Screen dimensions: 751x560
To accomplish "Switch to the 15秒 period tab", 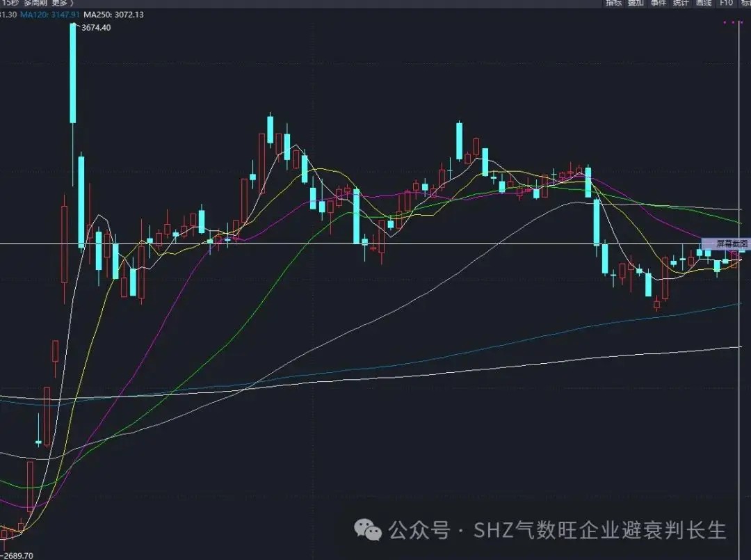I will [10, 3].
